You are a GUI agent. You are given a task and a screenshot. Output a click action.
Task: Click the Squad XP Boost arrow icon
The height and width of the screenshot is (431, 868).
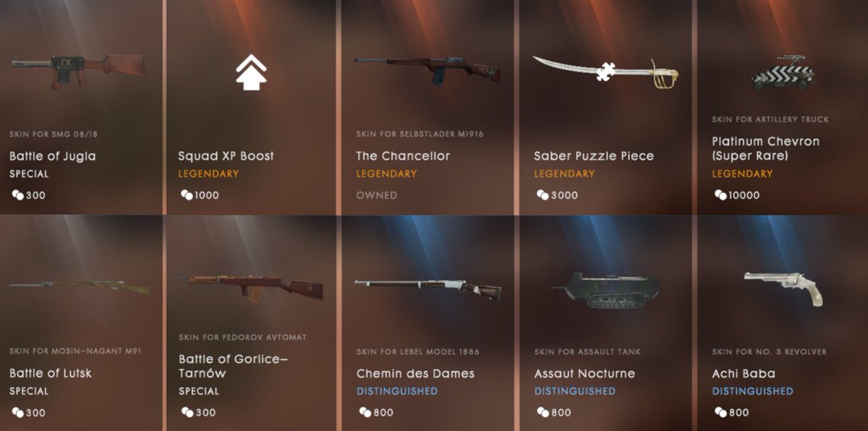[x=251, y=72]
